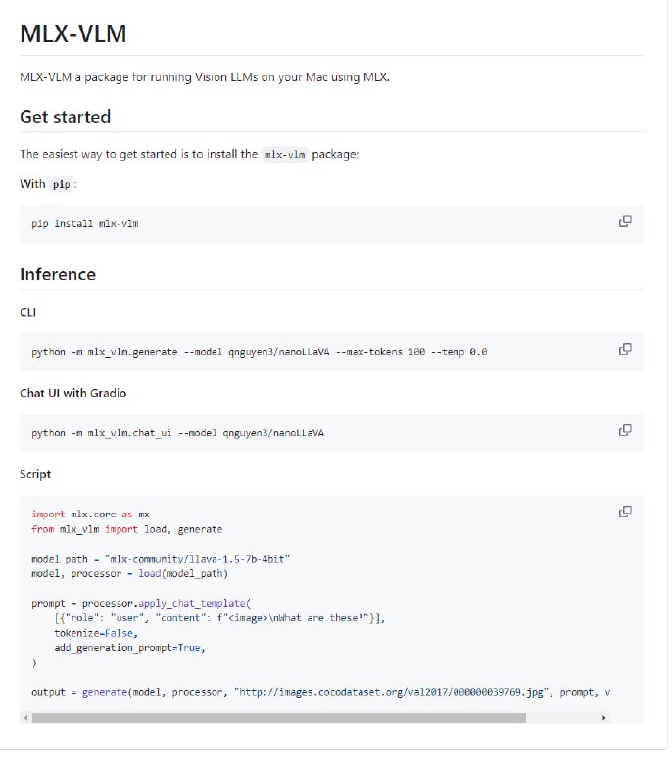Click the Chat UI with Gradio subheading
672x784 pixels.
click(x=72, y=393)
